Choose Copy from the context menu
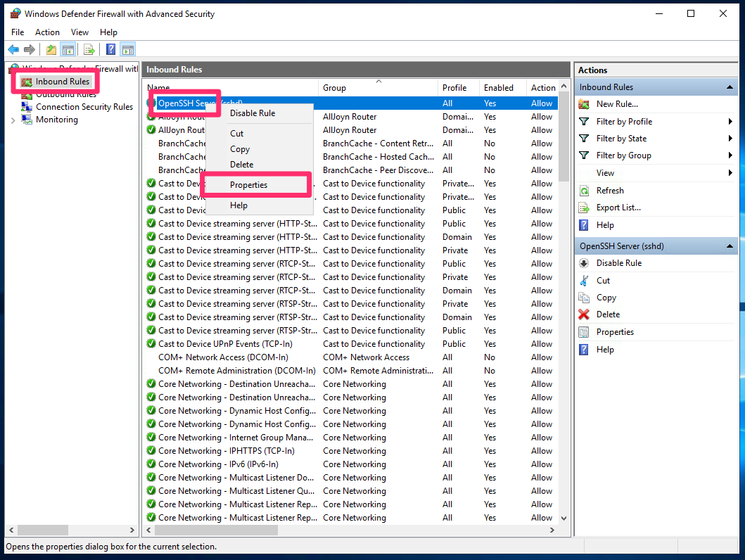Image resolution: width=745 pixels, height=560 pixels. [239, 148]
